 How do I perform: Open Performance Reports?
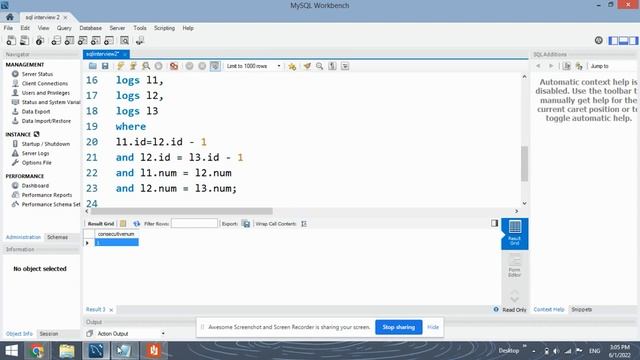[47, 195]
